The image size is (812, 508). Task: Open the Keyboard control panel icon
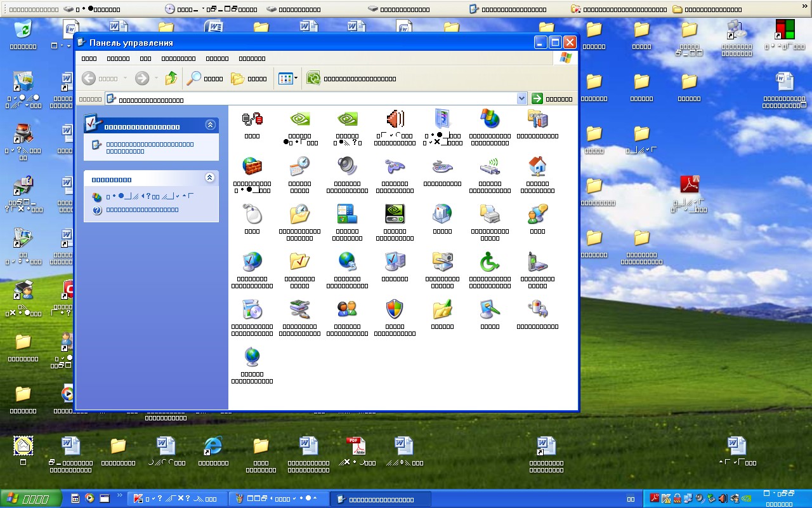[442, 167]
